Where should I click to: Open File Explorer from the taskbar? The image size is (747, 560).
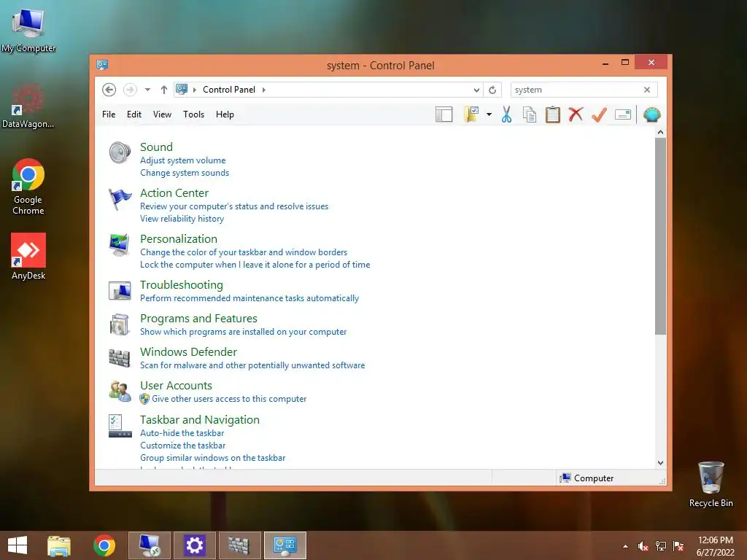[59, 545]
